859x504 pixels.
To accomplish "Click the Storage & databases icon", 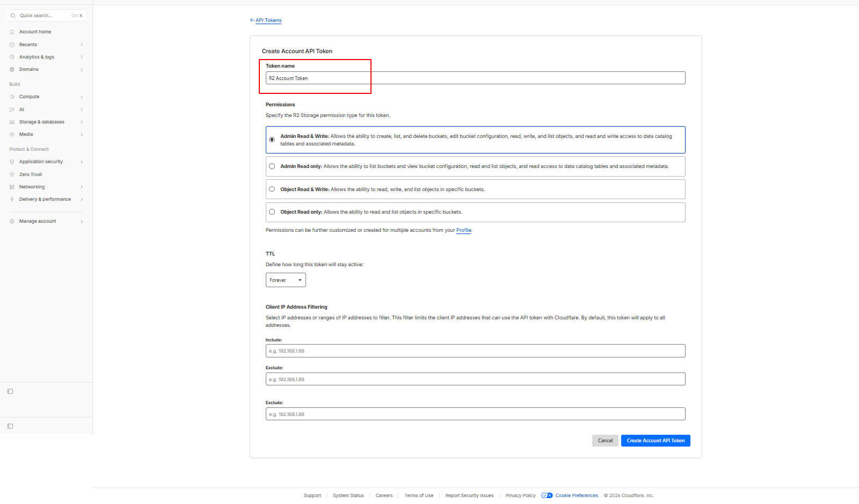I will (x=12, y=122).
